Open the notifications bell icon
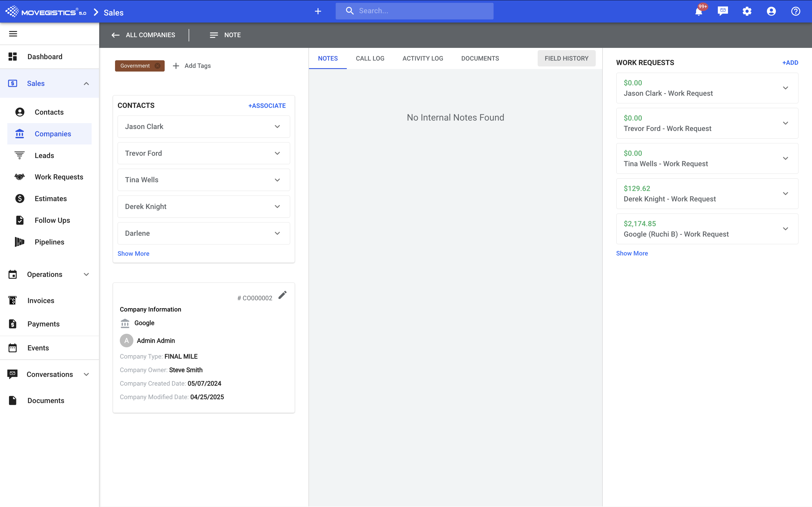 pyautogui.click(x=699, y=11)
